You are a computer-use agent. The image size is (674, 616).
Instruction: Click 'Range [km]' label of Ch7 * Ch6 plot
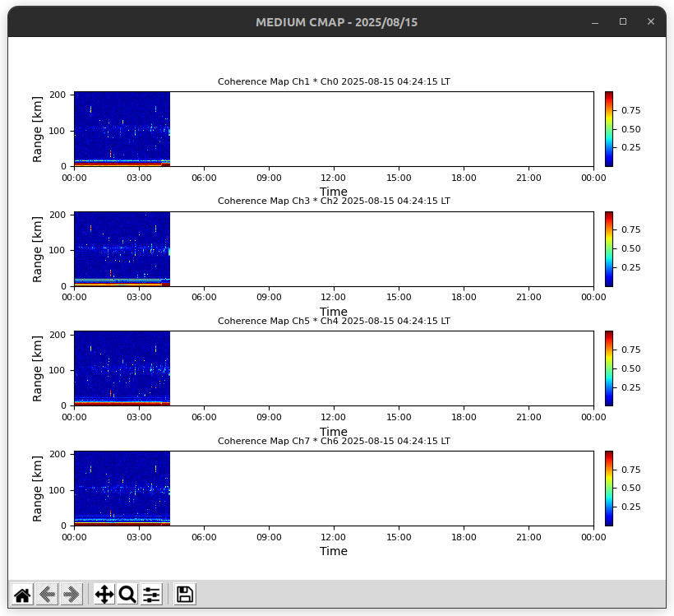(x=37, y=489)
